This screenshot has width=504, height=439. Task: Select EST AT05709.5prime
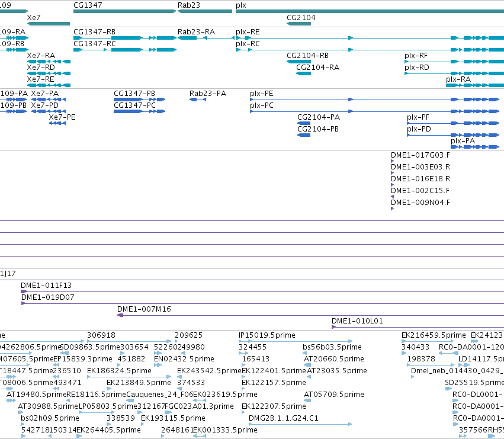[x=307, y=400]
